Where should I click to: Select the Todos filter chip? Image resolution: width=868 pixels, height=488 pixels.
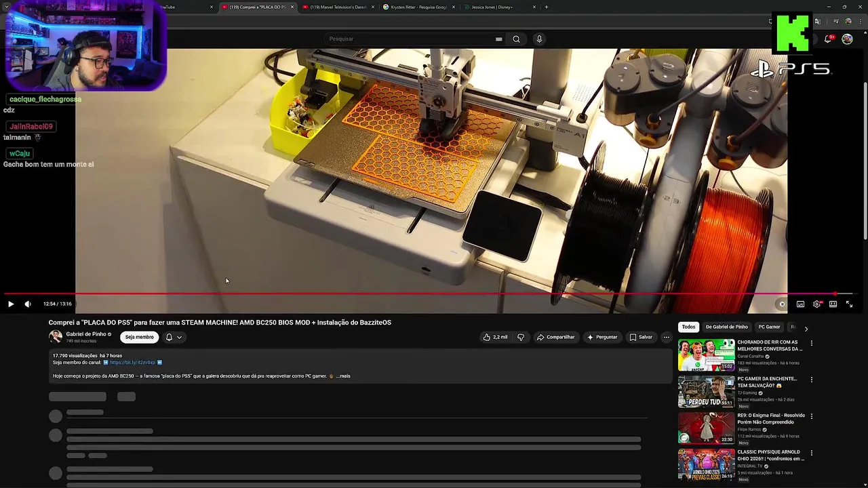(688, 327)
